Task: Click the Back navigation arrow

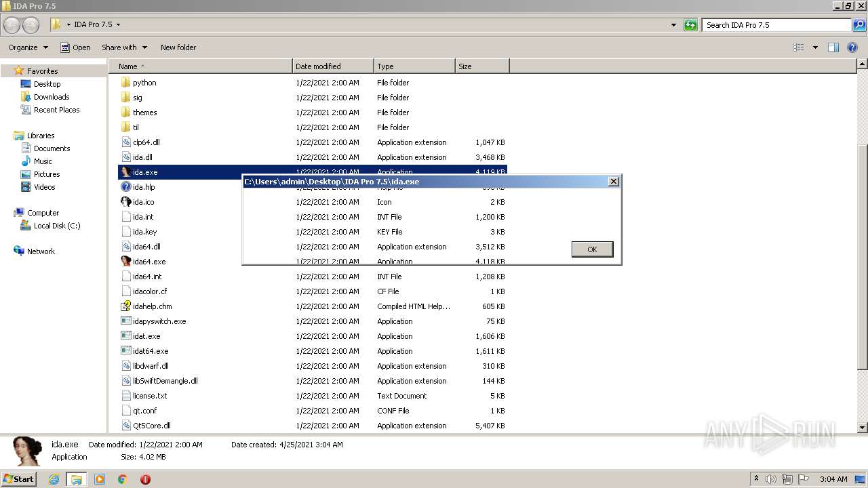Action: (12, 25)
